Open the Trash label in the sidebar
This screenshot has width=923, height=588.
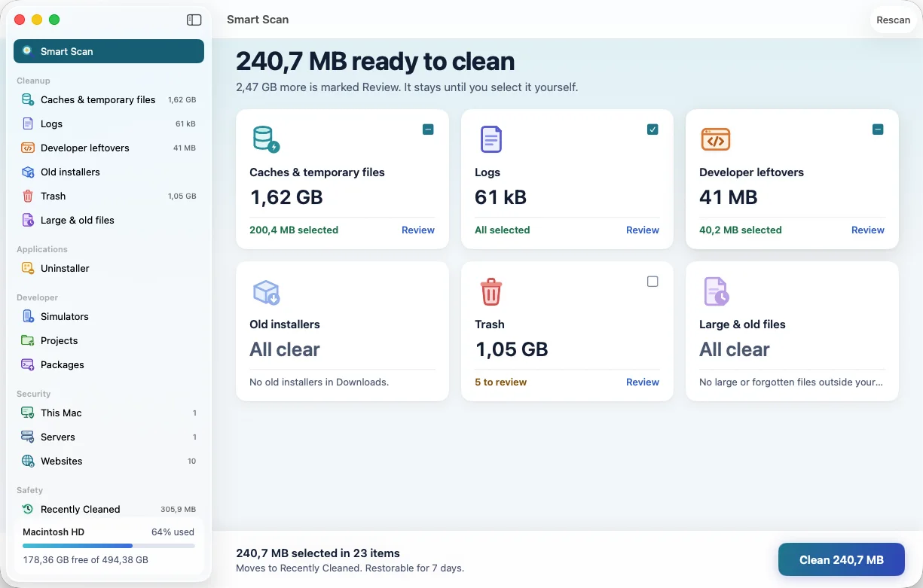pos(53,196)
